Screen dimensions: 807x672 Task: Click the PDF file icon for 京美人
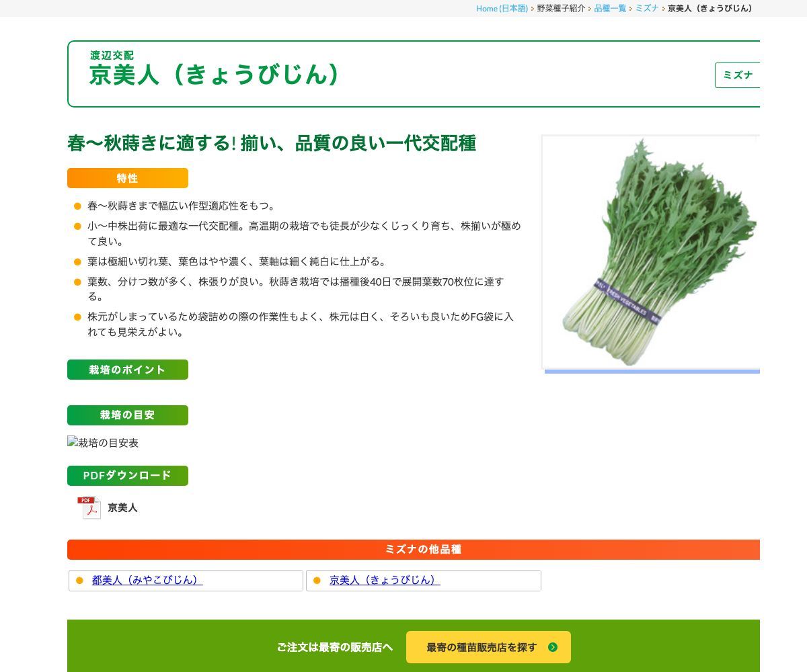tap(89, 507)
